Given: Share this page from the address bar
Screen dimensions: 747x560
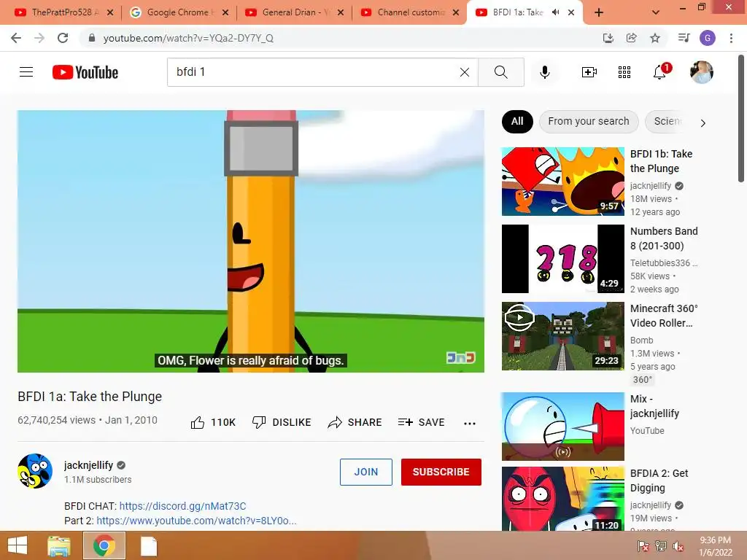Looking at the screenshot, I should point(632,38).
